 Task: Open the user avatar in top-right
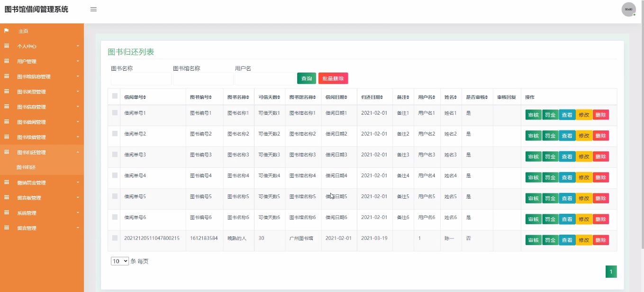tap(628, 9)
